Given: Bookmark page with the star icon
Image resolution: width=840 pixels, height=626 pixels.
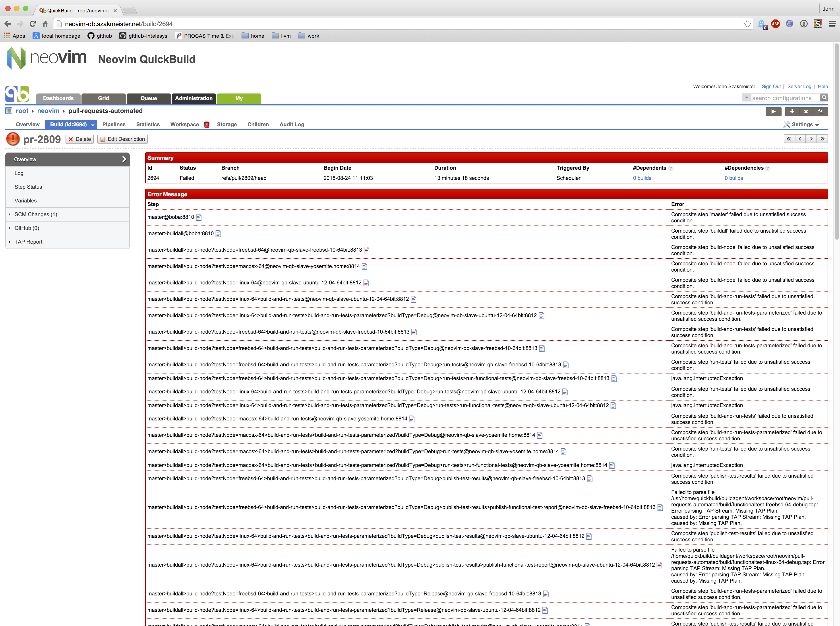Looking at the screenshot, I should click(747, 24).
